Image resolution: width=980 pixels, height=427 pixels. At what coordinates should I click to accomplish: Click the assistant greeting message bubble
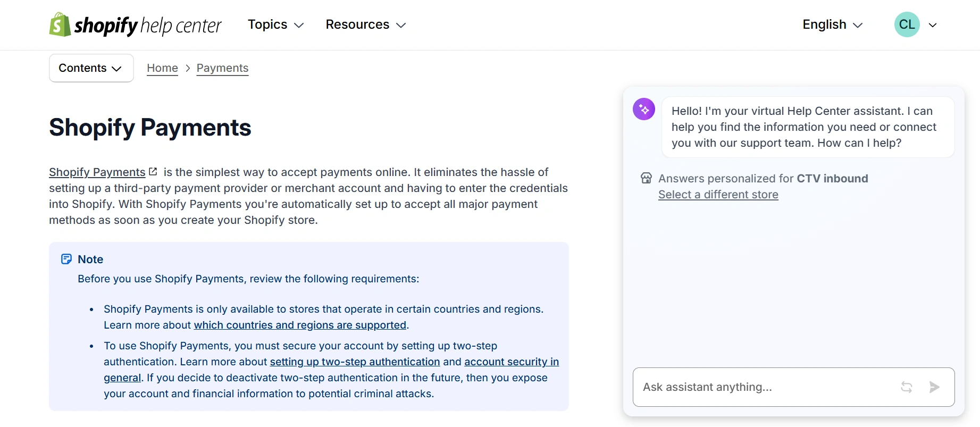pyautogui.click(x=808, y=127)
